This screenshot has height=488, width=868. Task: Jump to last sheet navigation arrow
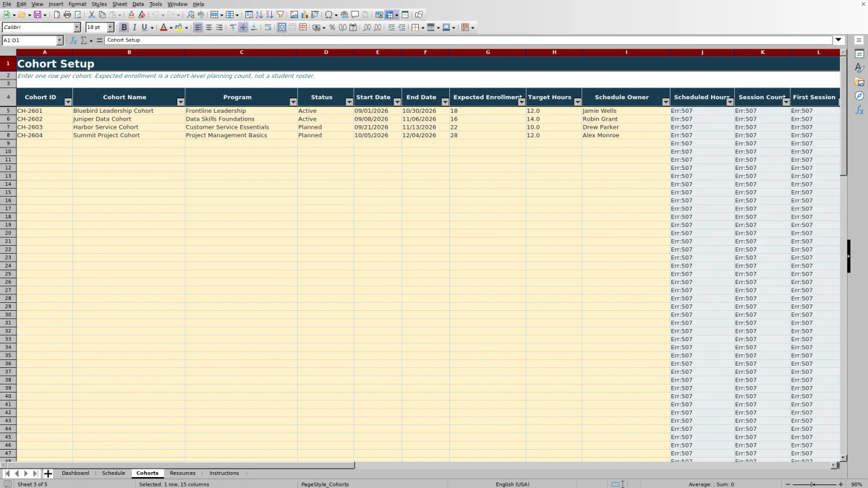click(35, 474)
